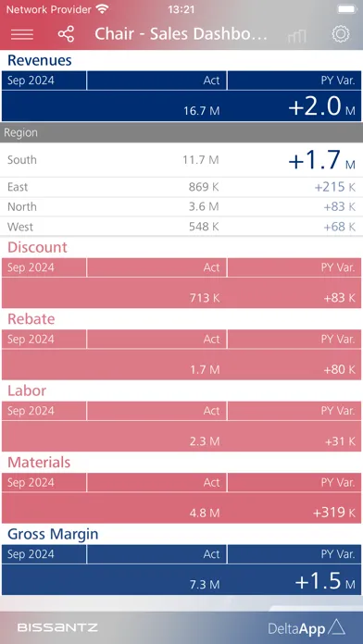Select the East region row
This screenshot has height=644, width=363.
click(181, 187)
